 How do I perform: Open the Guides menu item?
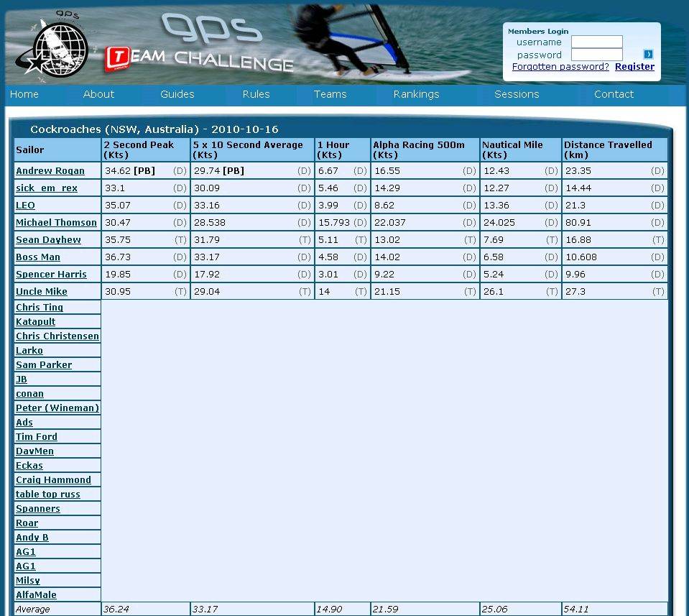tap(177, 94)
